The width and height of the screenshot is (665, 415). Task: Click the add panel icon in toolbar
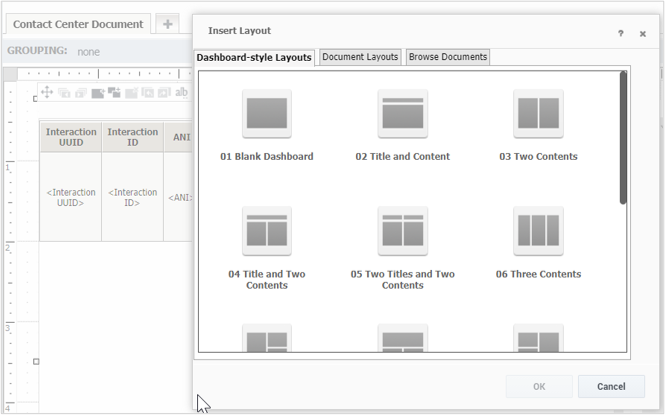tap(98, 93)
